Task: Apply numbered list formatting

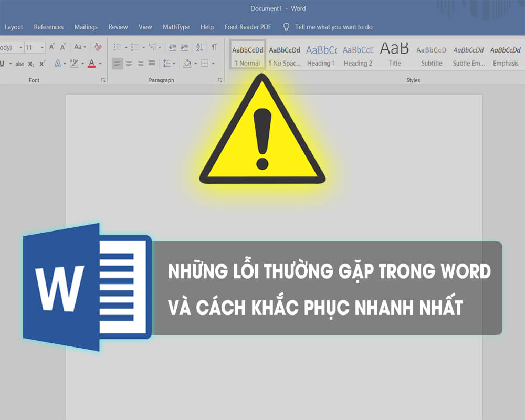Action: click(135, 47)
